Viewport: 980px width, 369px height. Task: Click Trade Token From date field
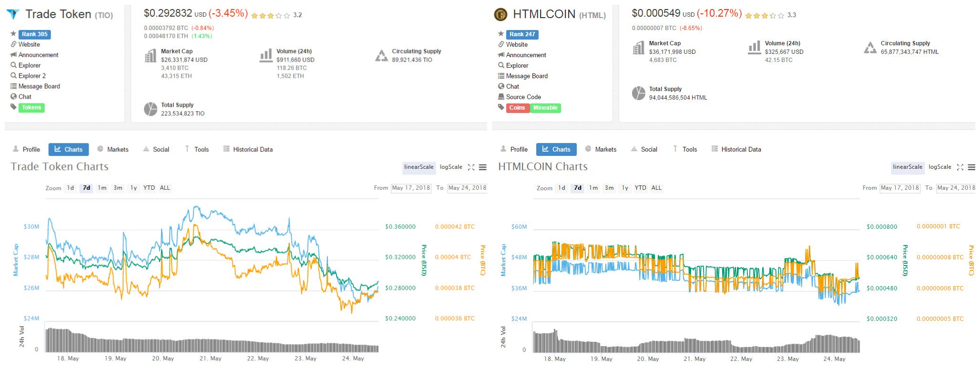point(411,188)
